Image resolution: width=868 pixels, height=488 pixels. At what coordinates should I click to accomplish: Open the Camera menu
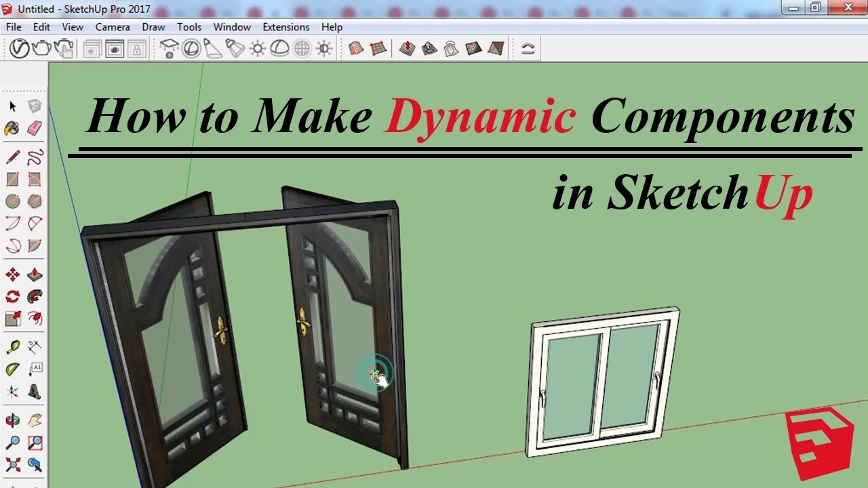point(113,27)
